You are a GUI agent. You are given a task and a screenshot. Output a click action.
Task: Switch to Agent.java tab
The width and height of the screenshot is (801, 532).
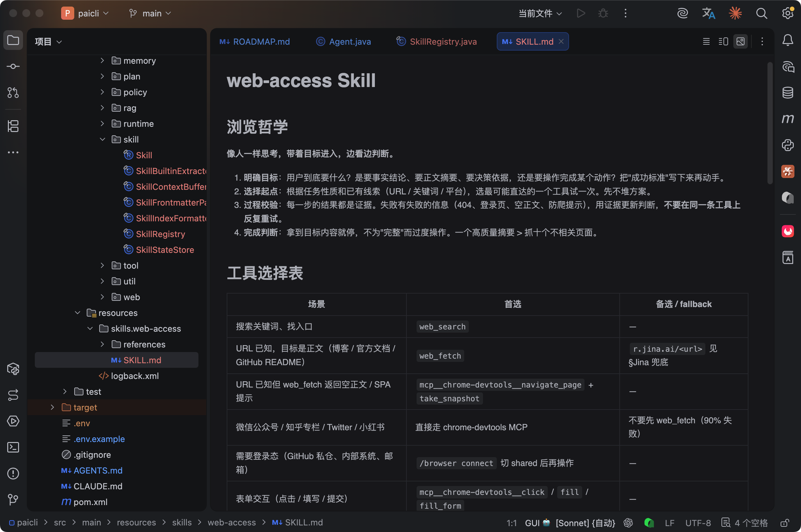(x=343, y=41)
